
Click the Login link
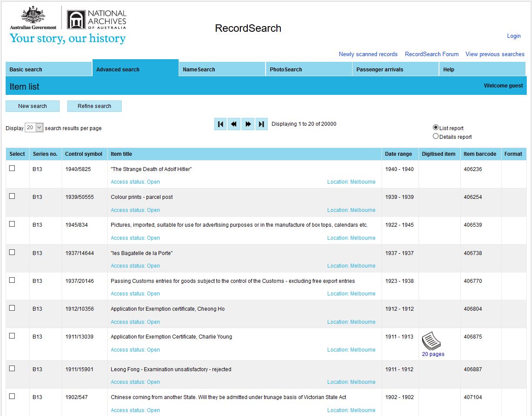(513, 36)
